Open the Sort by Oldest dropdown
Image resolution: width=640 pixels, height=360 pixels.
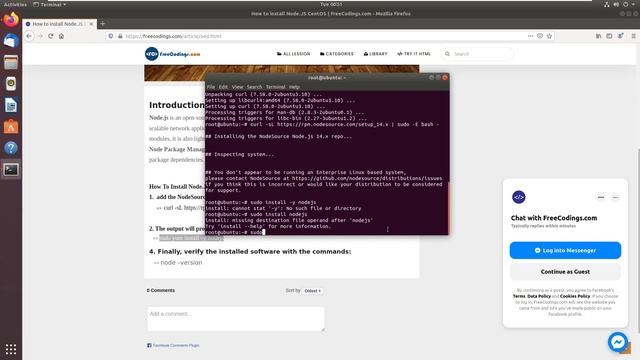tap(313, 291)
